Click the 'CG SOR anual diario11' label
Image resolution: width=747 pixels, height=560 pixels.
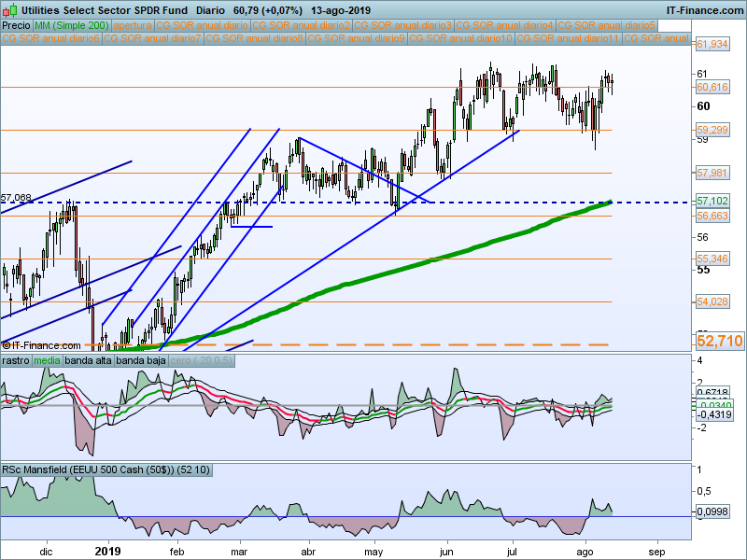click(x=568, y=38)
